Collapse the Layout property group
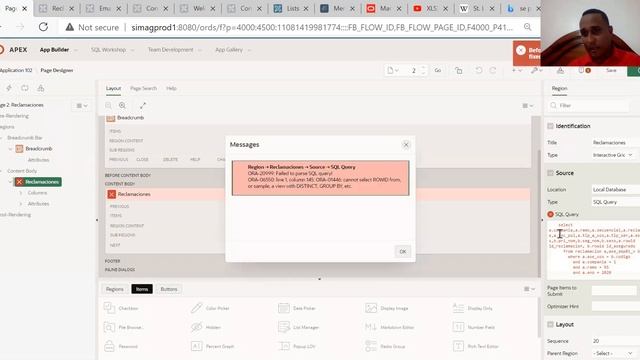Viewport: 640px width, 360px height. click(x=550, y=324)
